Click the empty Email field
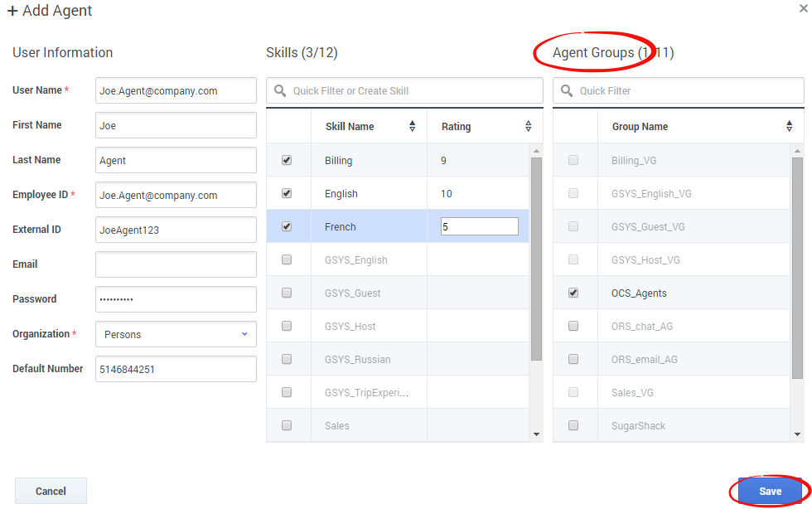 coord(176,264)
